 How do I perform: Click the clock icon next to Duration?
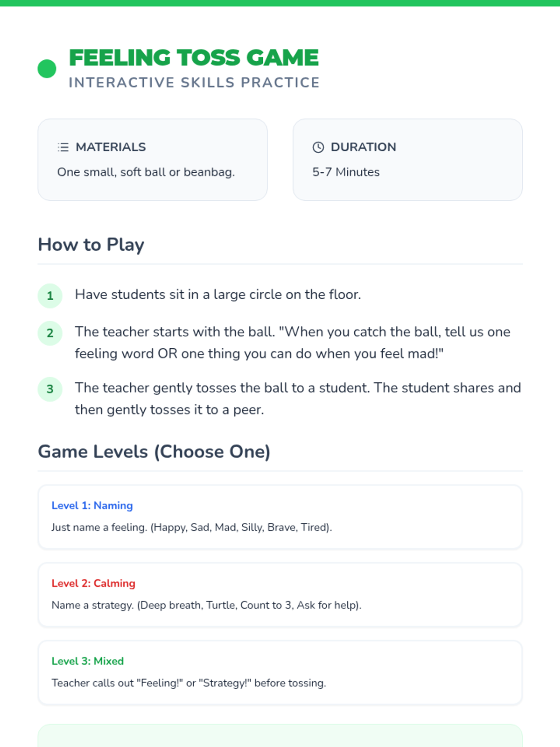318,147
